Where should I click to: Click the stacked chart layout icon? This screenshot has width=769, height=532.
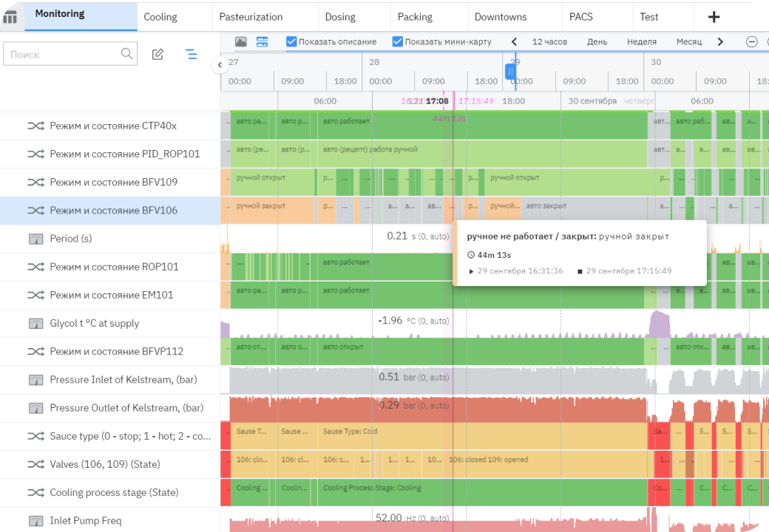coord(262,42)
